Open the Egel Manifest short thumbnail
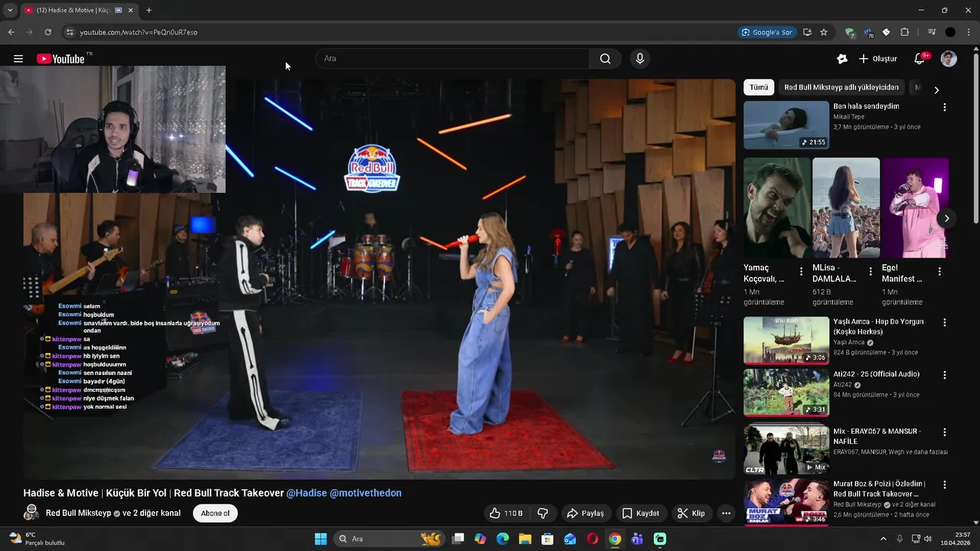 [915, 208]
